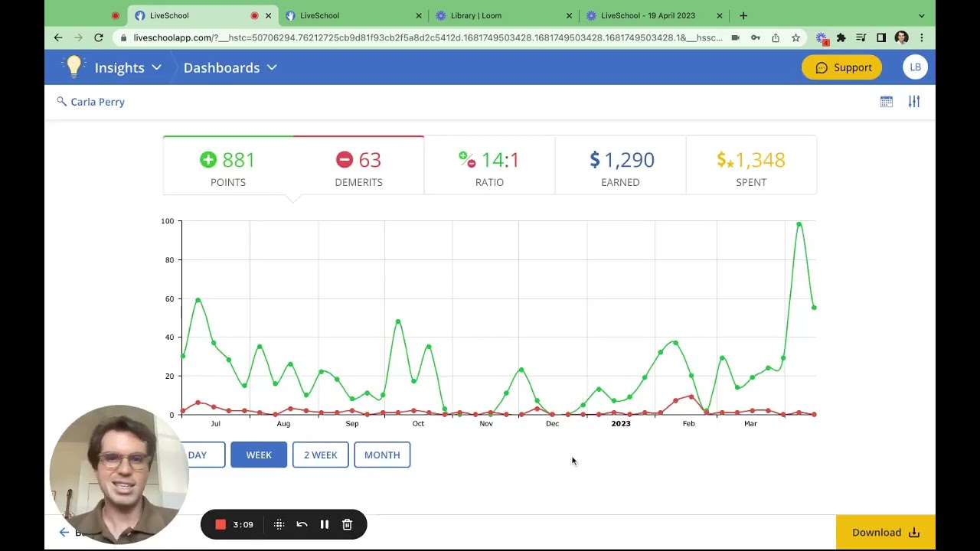This screenshot has height=551, width=980.
Task: Click the browser address bar URL
Action: point(427,37)
